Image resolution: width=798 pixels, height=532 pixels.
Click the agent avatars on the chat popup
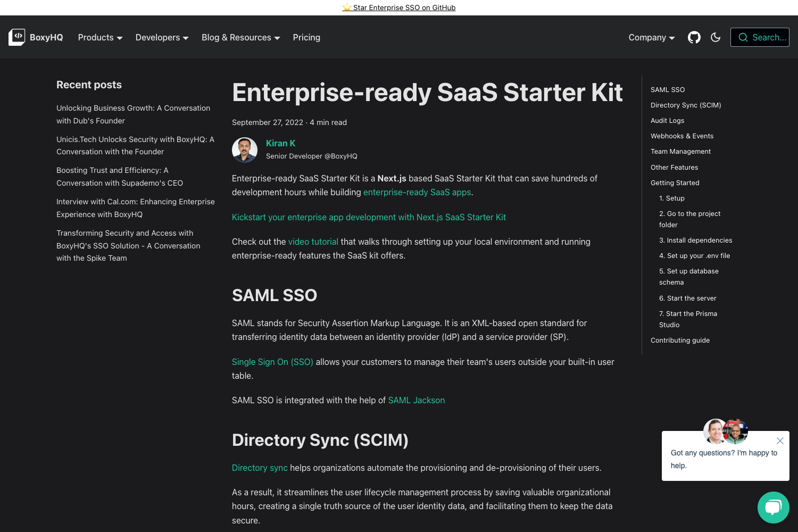[725, 431]
